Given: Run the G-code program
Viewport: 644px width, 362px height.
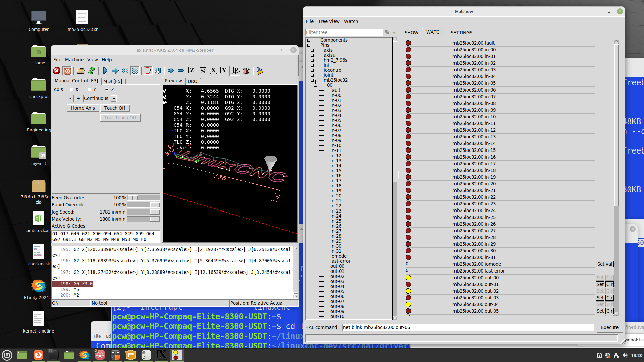Looking at the screenshot, I should point(105,71).
